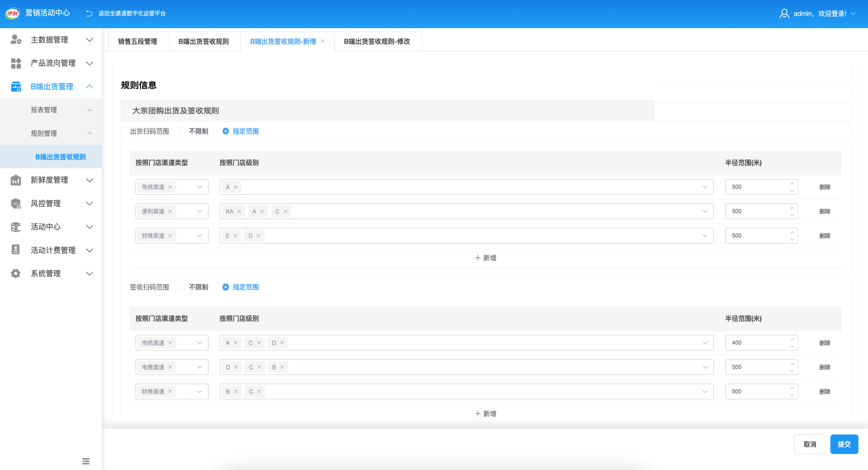Add a row under 签收扫码范围 with 新增
The height and width of the screenshot is (470, 868).
[485, 414]
